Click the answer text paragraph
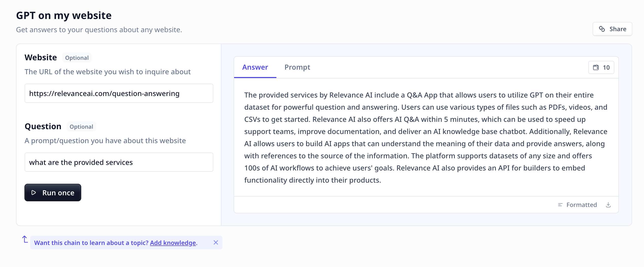Image resolution: width=644 pixels, height=267 pixels. pos(426,137)
